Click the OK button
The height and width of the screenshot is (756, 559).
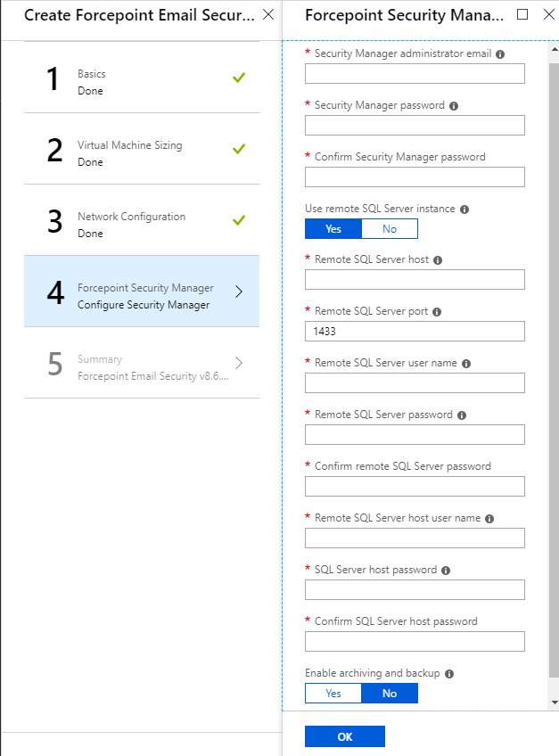[345, 736]
